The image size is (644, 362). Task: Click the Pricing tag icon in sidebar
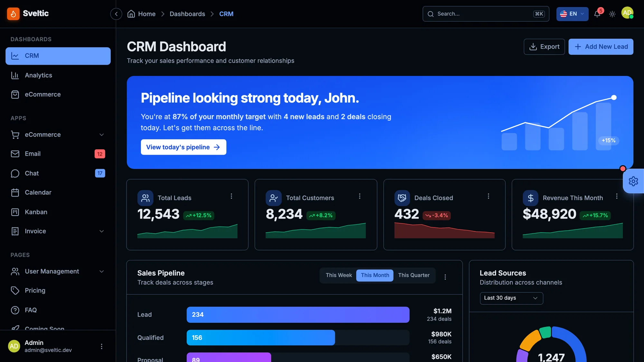click(x=15, y=291)
